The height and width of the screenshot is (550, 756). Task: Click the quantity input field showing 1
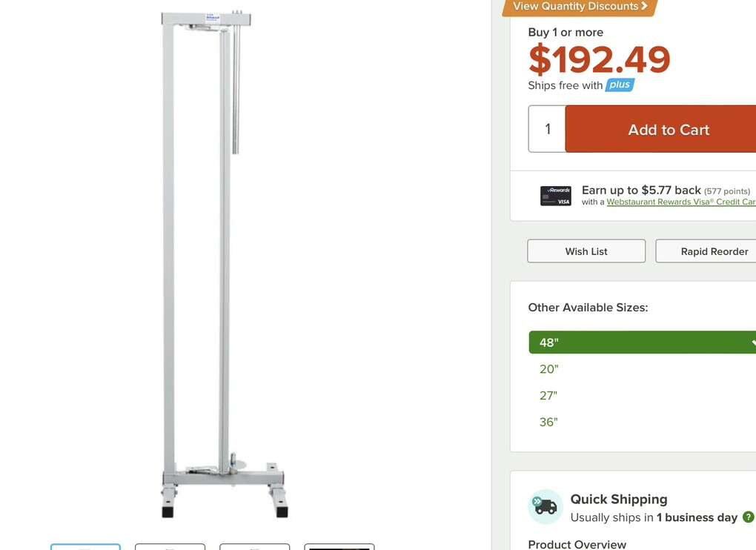click(546, 128)
